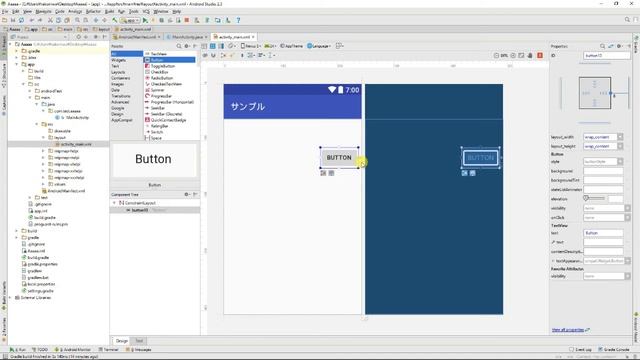Open the run configuration app dropdown
The width and height of the screenshot is (640, 360).
pos(131,20)
